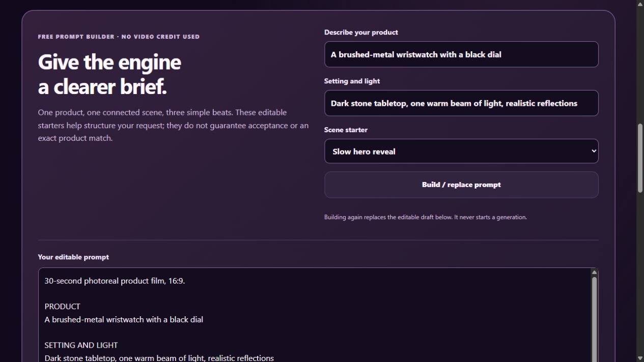This screenshot has width=644, height=362.
Task: Click the '30-second photoreal product film, 16:9.' line
Action: (x=115, y=281)
